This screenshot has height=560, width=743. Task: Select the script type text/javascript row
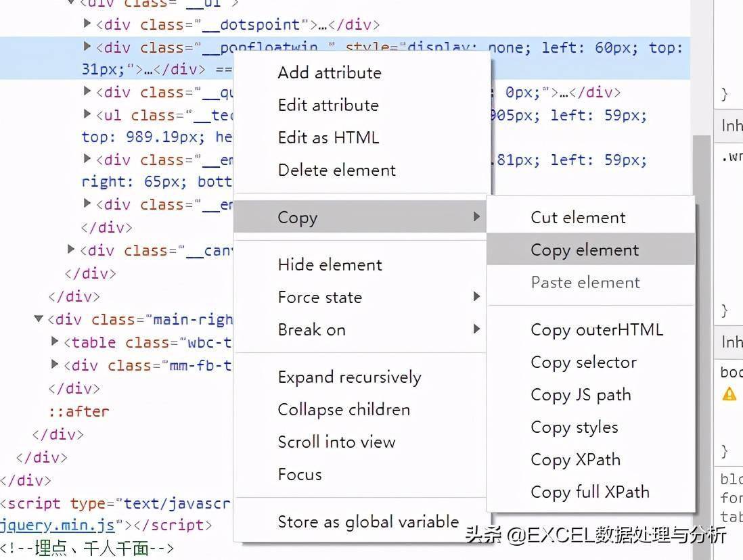point(116,503)
